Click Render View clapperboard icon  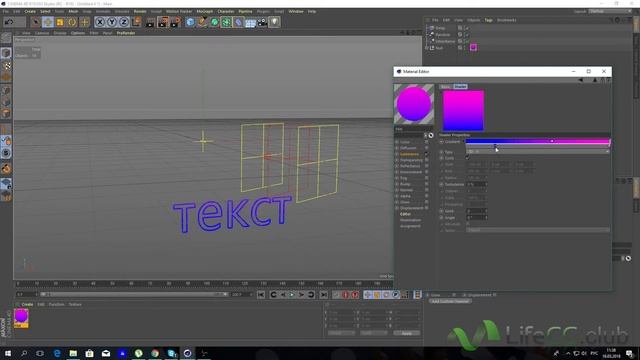pyautogui.click(x=150, y=22)
